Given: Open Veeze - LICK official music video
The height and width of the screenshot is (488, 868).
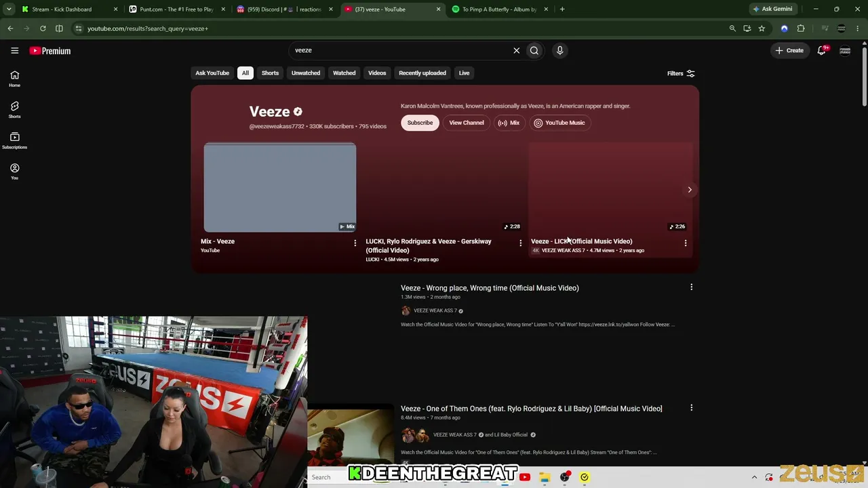Looking at the screenshot, I should point(581,241).
